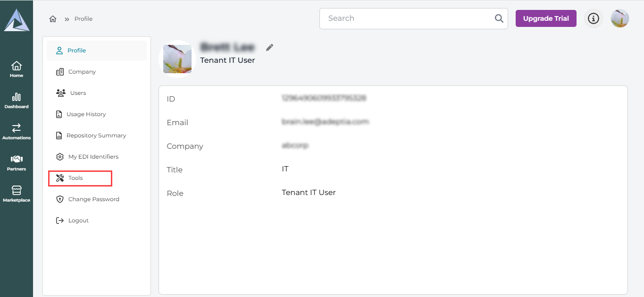The image size is (644, 297).
Task: Click the Marketplace label in the sidebar
Action: (17, 200)
